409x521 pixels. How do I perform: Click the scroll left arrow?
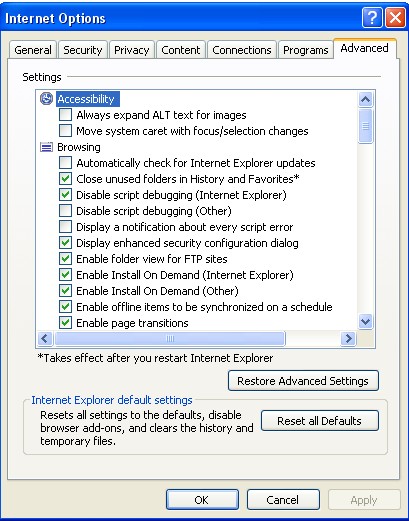(45, 339)
